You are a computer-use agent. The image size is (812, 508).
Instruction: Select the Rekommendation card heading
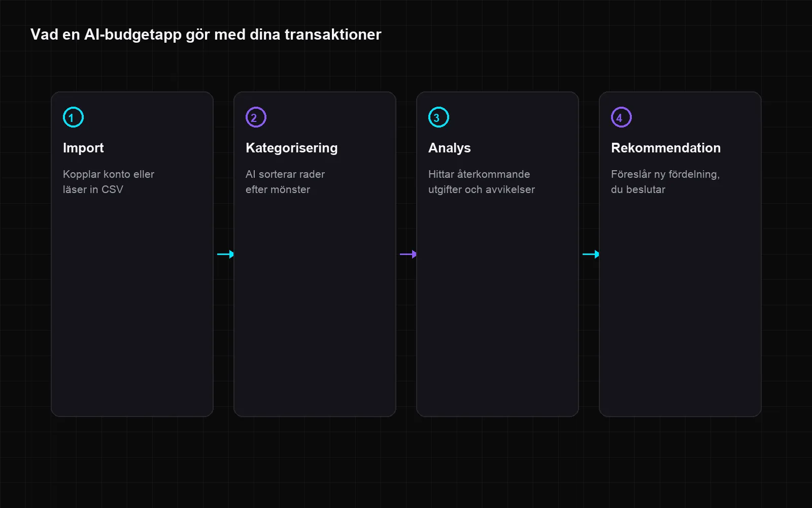(x=666, y=148)
